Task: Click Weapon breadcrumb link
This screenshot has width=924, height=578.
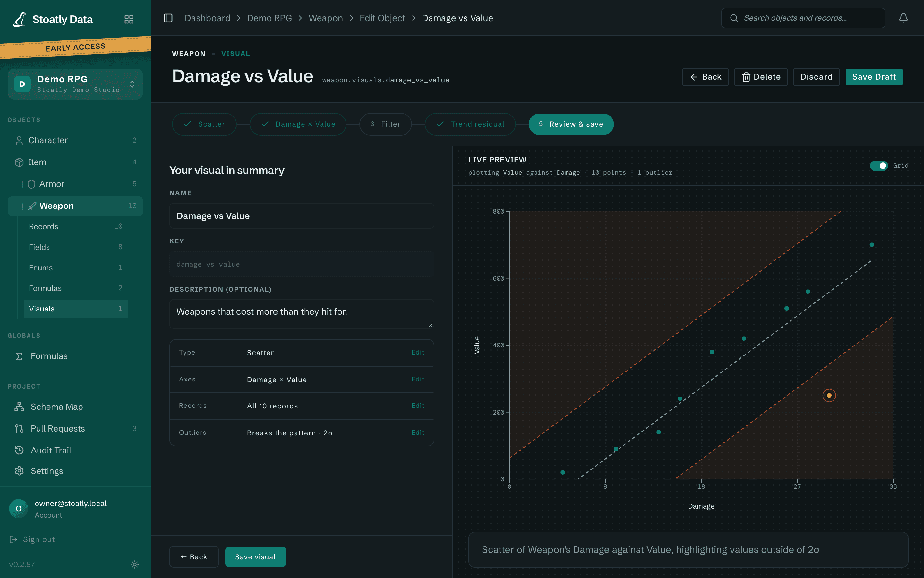Action: (x=325, y=18)
